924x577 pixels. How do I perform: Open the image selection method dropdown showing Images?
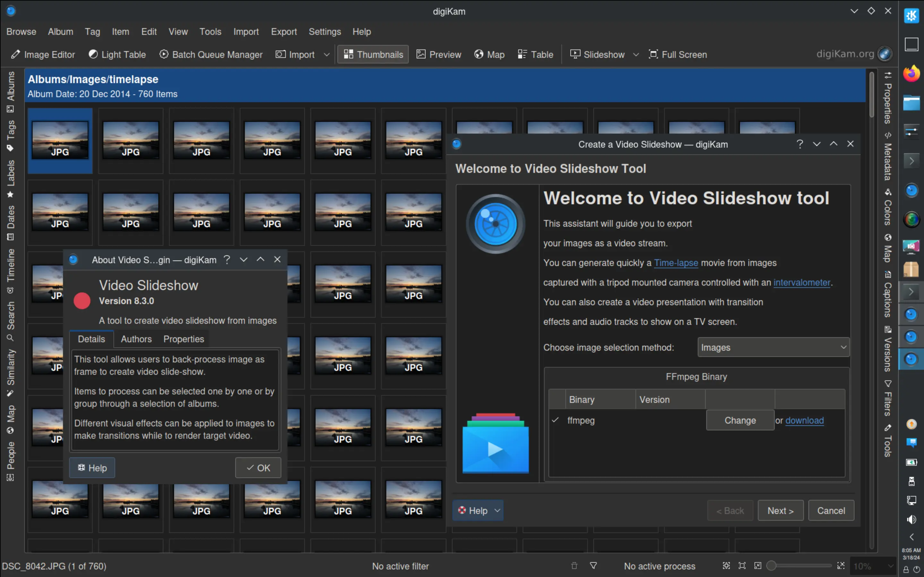[773, 347]
